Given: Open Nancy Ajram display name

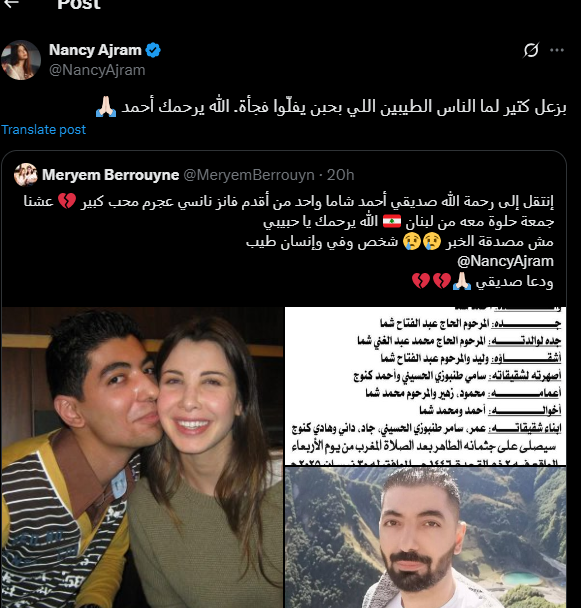Looking at the screenshot, I should click(x=95, y=50).
